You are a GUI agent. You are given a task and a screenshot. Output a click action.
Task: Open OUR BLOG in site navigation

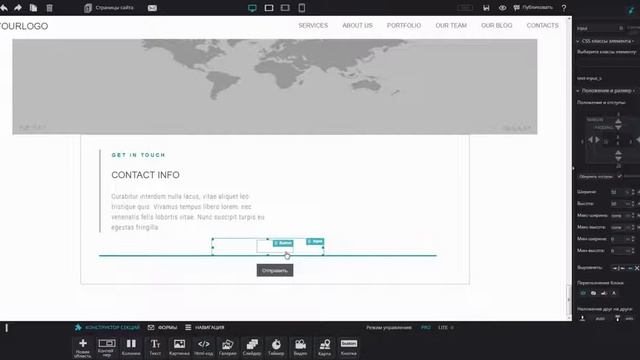(x=497, y=25)
